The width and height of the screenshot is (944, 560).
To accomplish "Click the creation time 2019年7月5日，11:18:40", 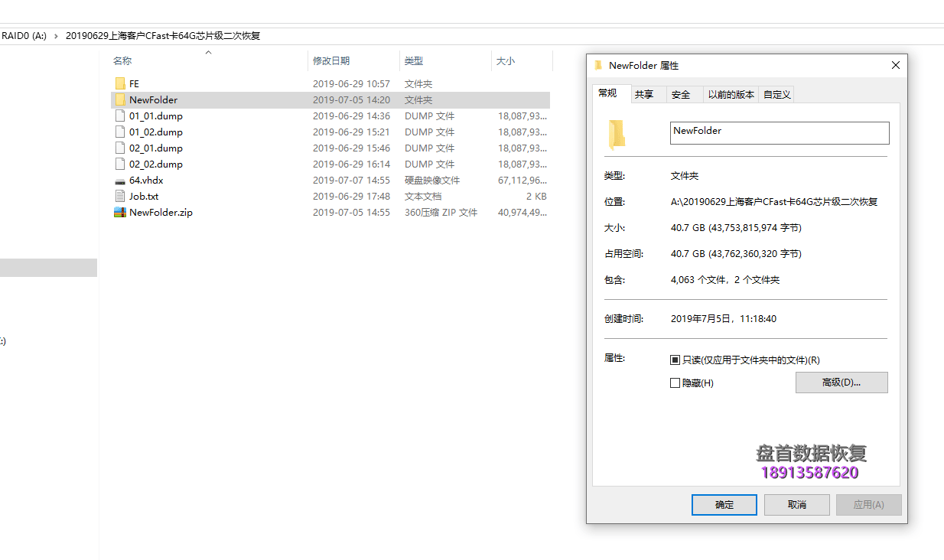I will tap(724, 319).
